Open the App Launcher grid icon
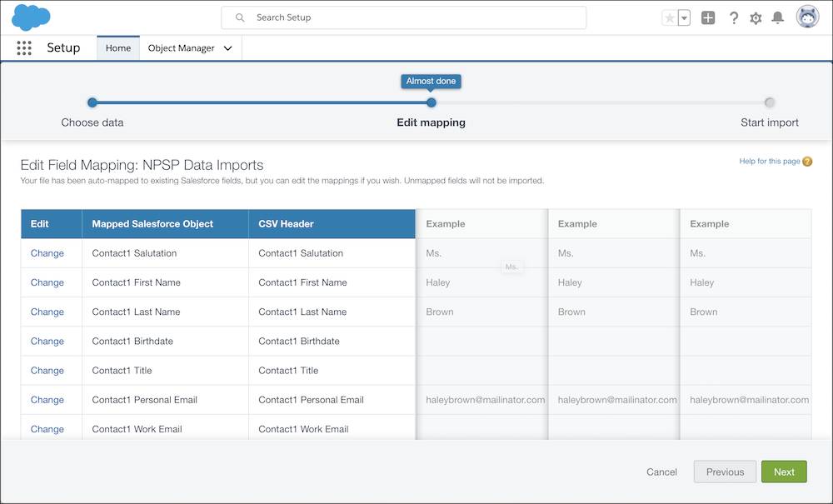The width and height of the screenshot is (833, 504). pos(24,47)
